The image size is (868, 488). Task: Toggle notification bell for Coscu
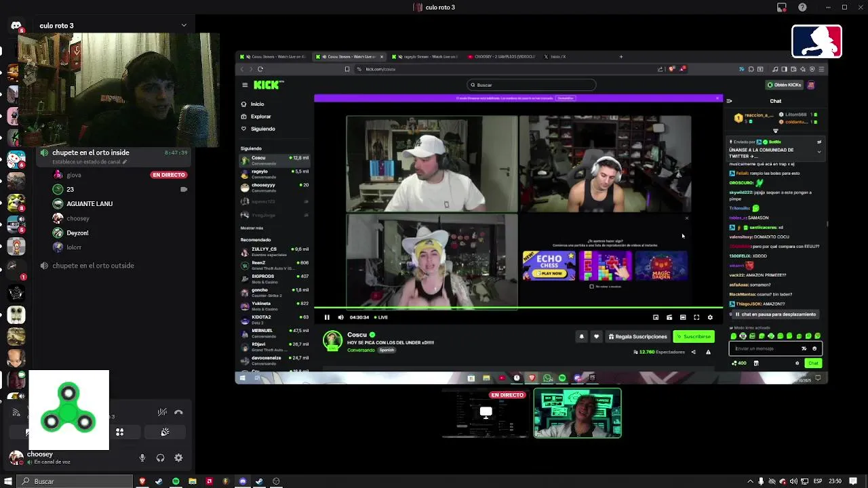[x=581, y=336]
